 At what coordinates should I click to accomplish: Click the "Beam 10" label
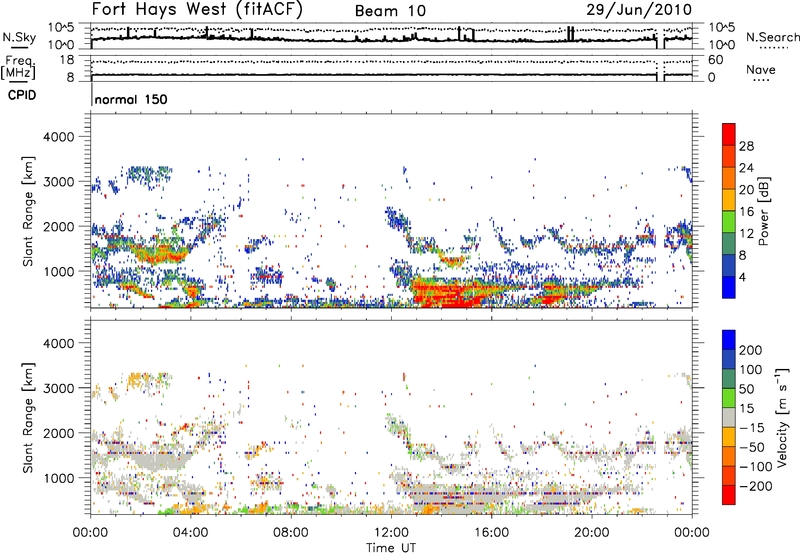tap(390, 11)
